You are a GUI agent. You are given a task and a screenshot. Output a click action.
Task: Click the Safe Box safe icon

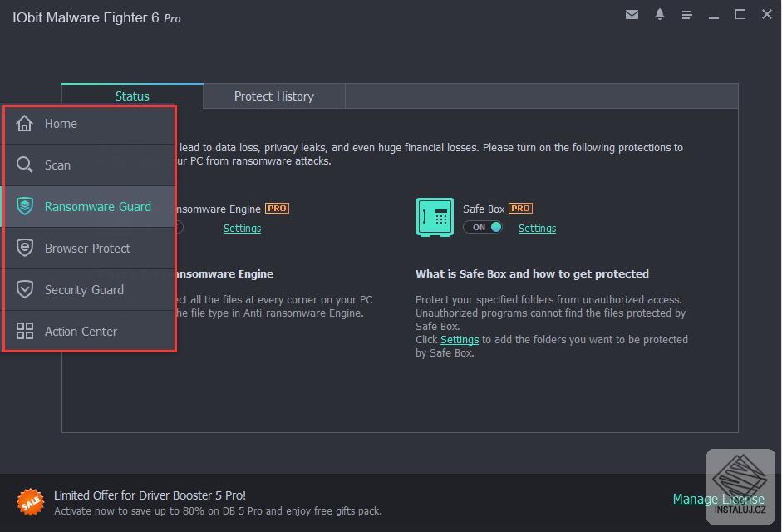tap(435, 217)
